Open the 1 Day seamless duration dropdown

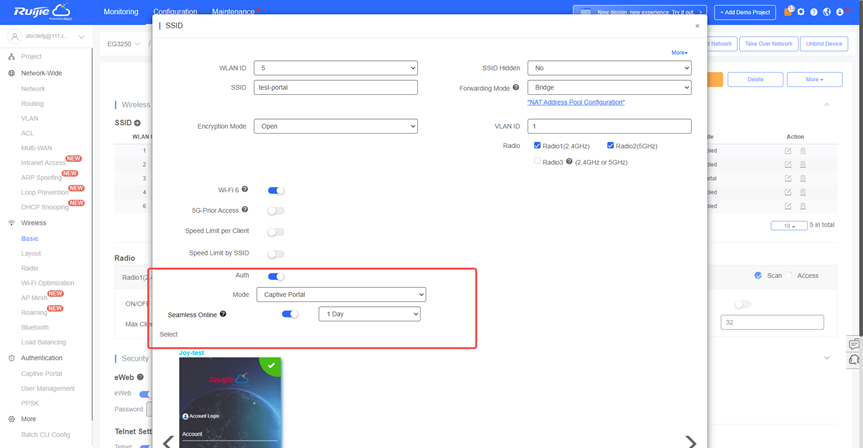click(369, 314)
